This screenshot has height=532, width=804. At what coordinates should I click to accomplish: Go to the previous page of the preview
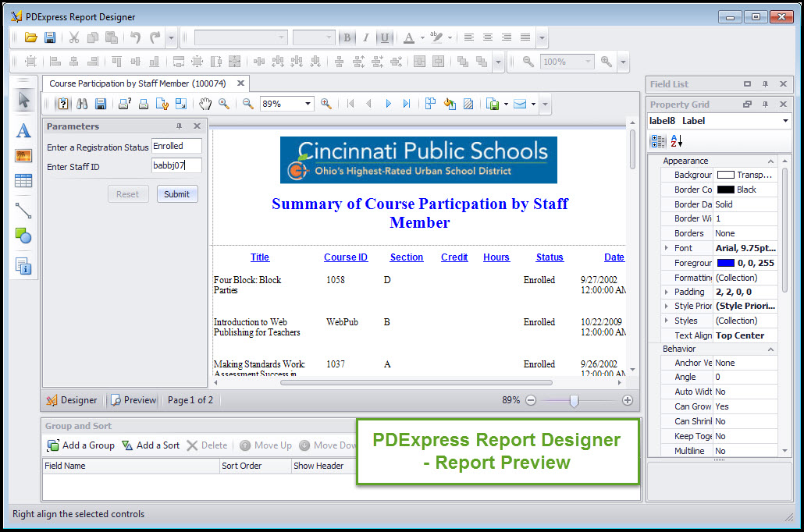(369, 104)
